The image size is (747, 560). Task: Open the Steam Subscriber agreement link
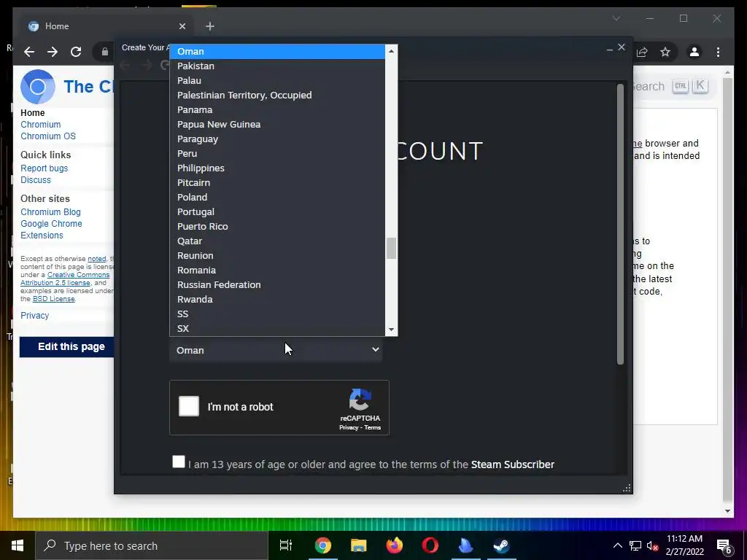click(513, 464)
